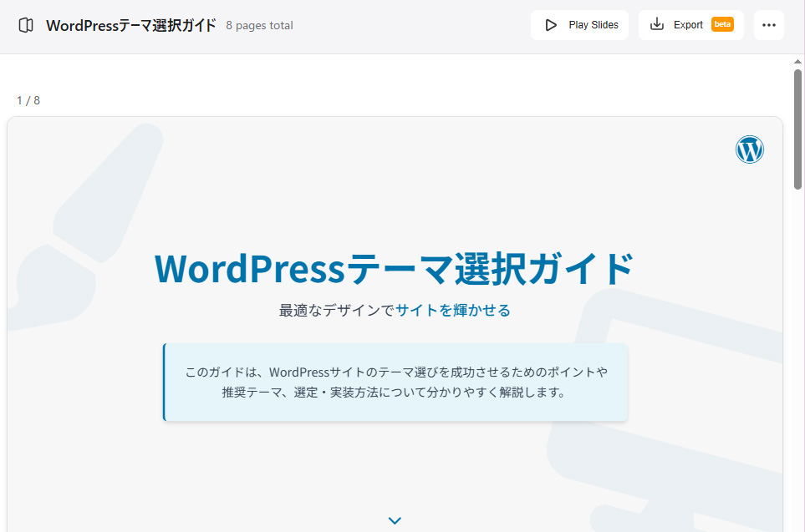805x532 pixels.
Task: Click the description box starting このガイドは
Action: 395,383
